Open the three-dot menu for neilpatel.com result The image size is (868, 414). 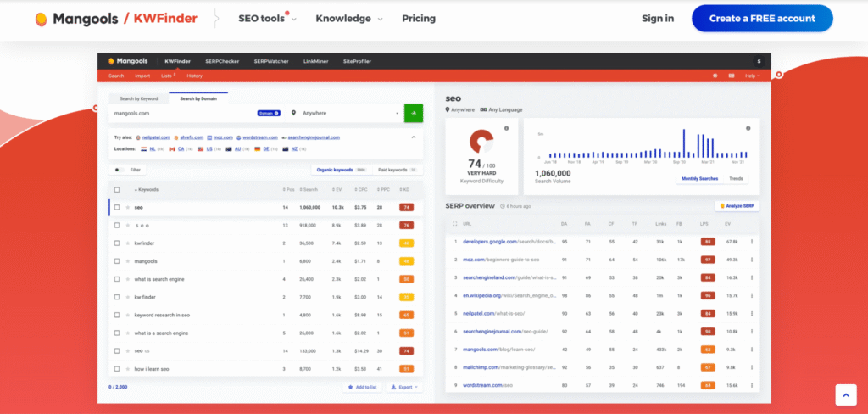tap(752, 313)
